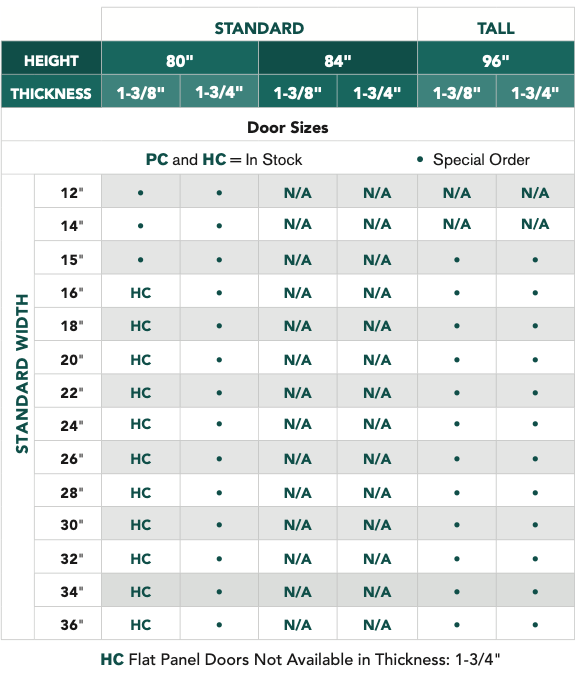The image size is (575, 678).
Task: Click the HC cell in the 24" row
Action: (141, 424)
